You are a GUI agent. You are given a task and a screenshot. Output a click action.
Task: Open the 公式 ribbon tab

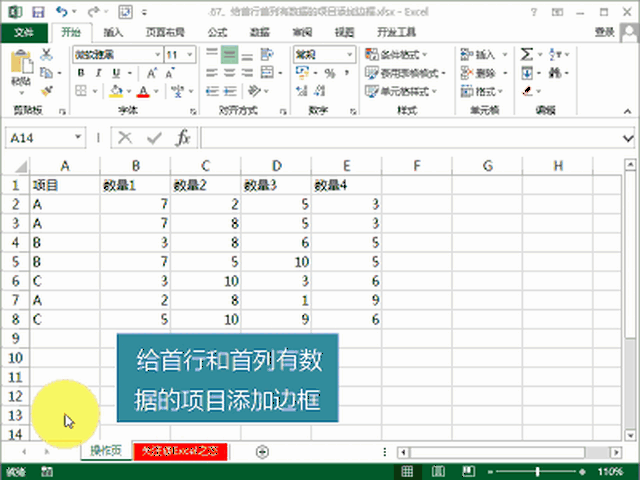click(x=217, y=32)
